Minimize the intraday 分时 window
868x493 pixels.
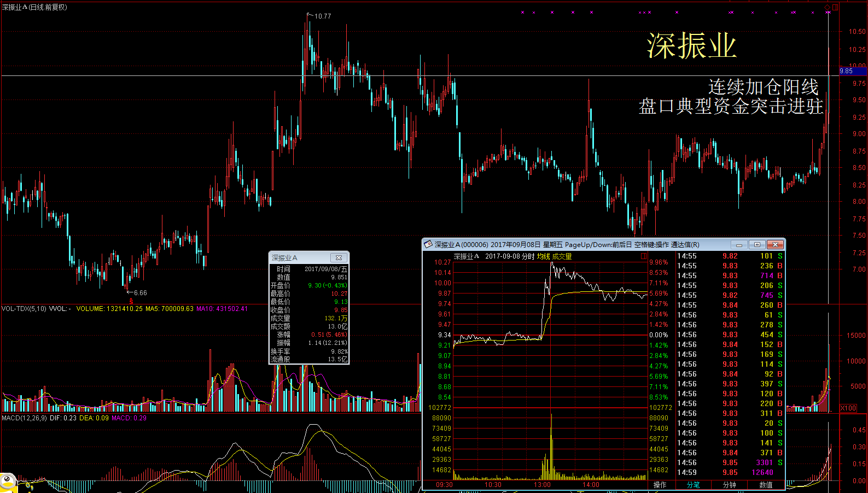pos(739,244)
